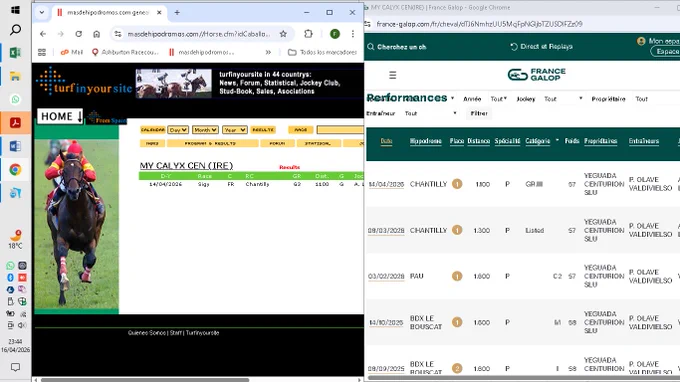The image size is (680, 382).
Task: Click the HOME button on turfinyoursite
Action: [x=60, y=116]
